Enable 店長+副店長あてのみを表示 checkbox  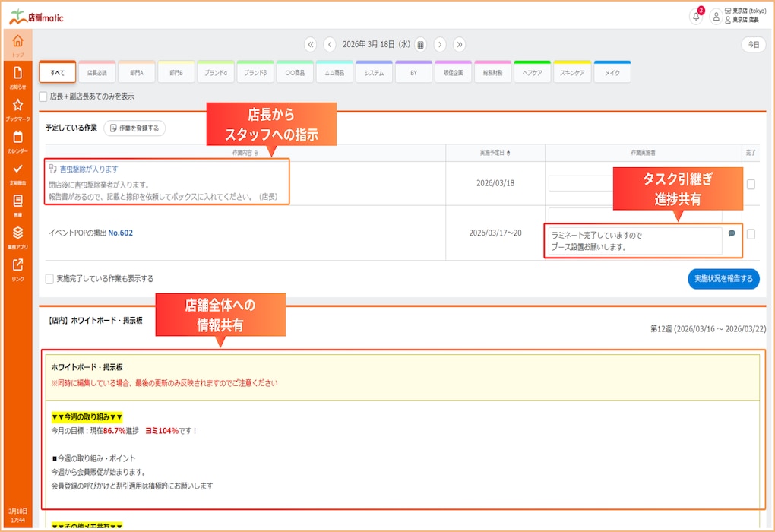[43, 97]
